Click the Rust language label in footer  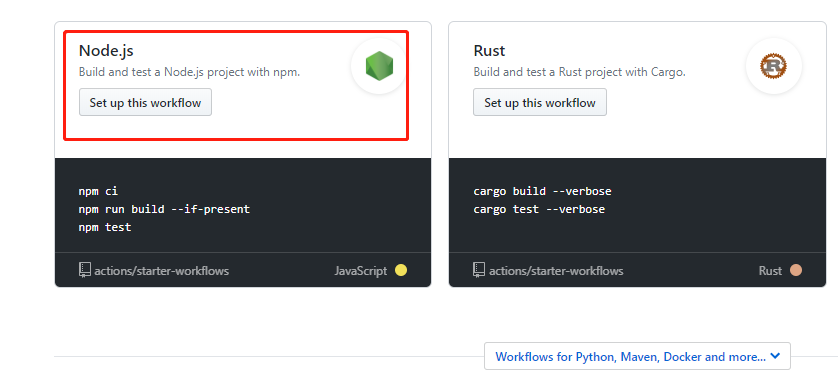point(770,271)
